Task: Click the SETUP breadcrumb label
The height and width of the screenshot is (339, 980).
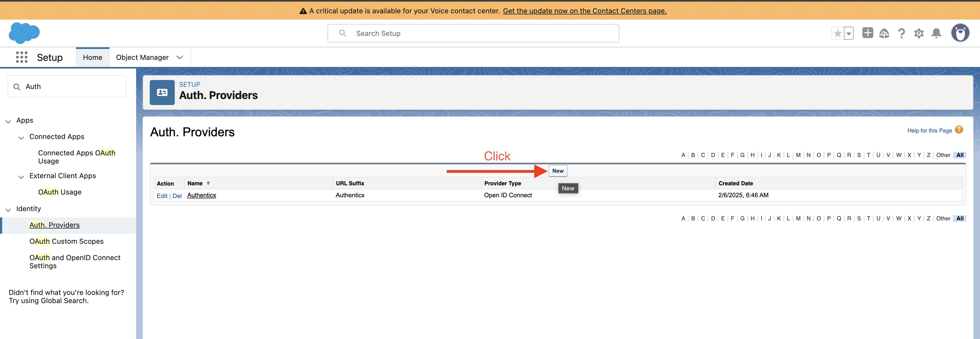Action: [x=189, y=84]
